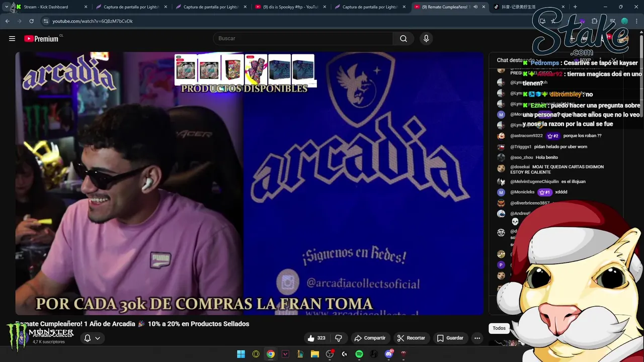The height and width of the screenshot is (362, 644).
Task: Click Guardar to save the video
Action: 450,338
